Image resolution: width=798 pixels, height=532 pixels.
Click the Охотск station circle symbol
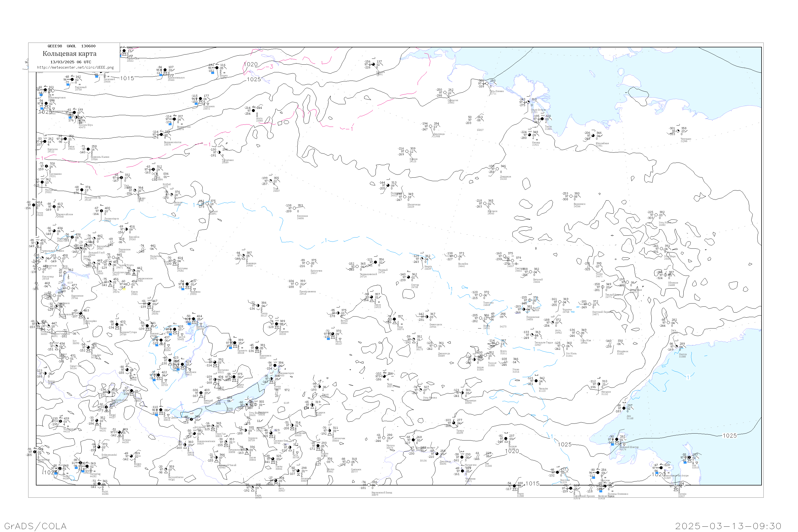[676, 346]
